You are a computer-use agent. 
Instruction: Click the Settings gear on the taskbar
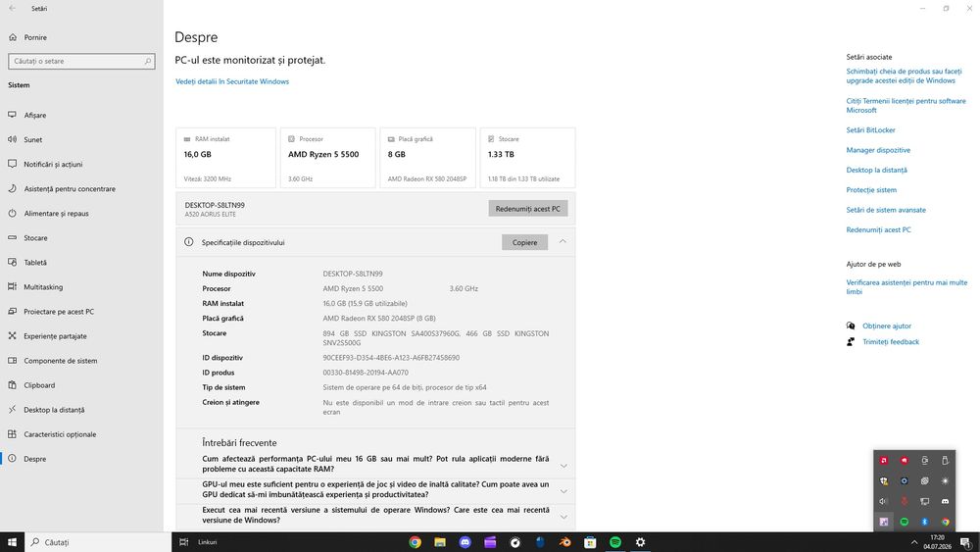(x=640, y=542)
